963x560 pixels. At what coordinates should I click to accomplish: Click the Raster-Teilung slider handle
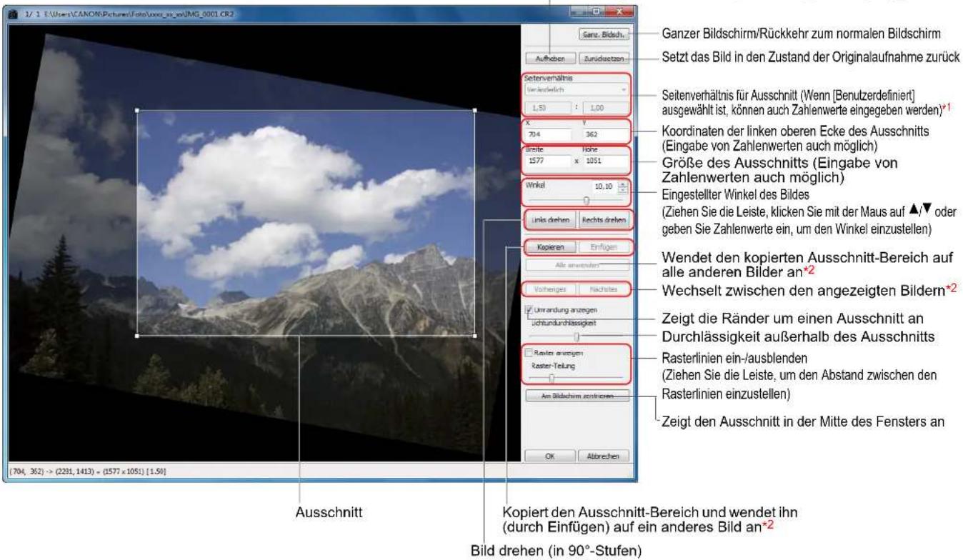(x=551, y=379)
